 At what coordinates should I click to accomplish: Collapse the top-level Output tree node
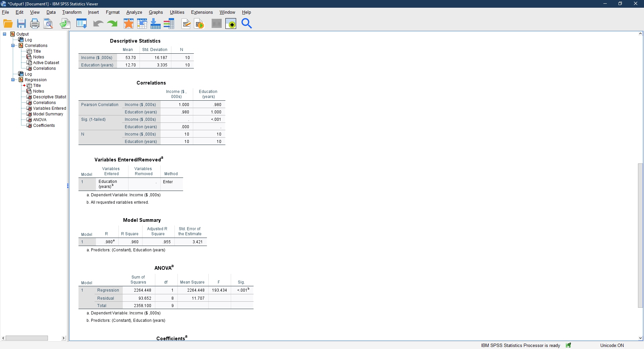coord(5,34)
